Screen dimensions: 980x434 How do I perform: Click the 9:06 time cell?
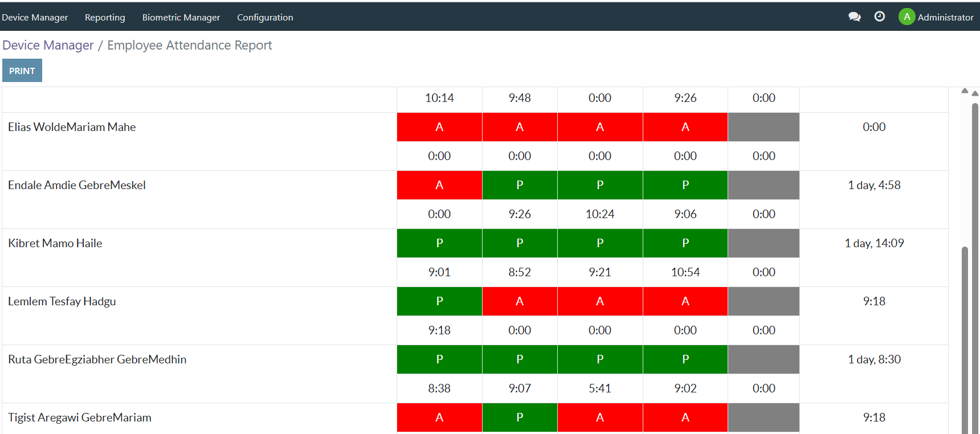click(685, 214)
